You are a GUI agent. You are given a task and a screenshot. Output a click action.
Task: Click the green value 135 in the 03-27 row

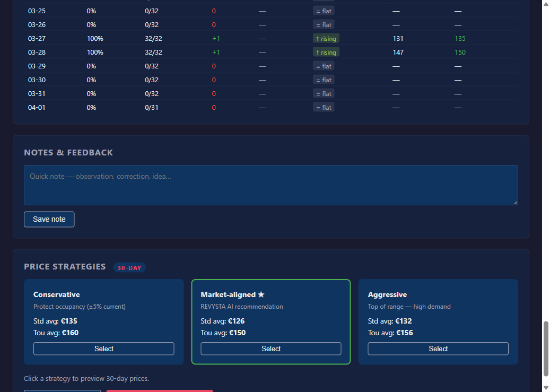[x=460, y=39]
